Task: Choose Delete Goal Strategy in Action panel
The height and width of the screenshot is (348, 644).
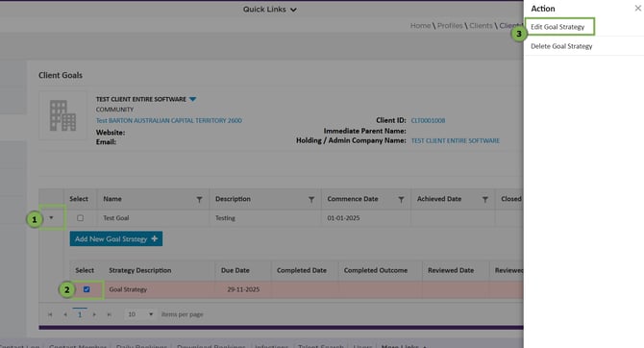Action: click(x=561, y=46)
